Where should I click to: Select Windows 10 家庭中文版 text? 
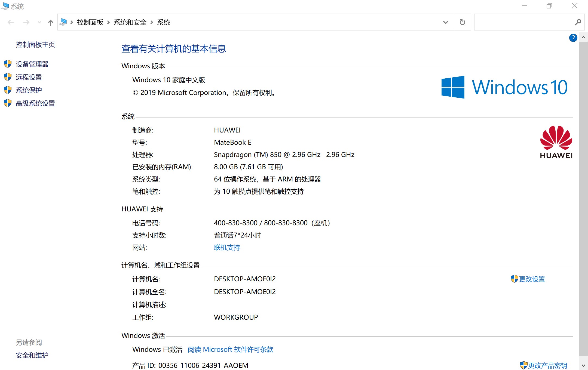[x=169, y=80]
